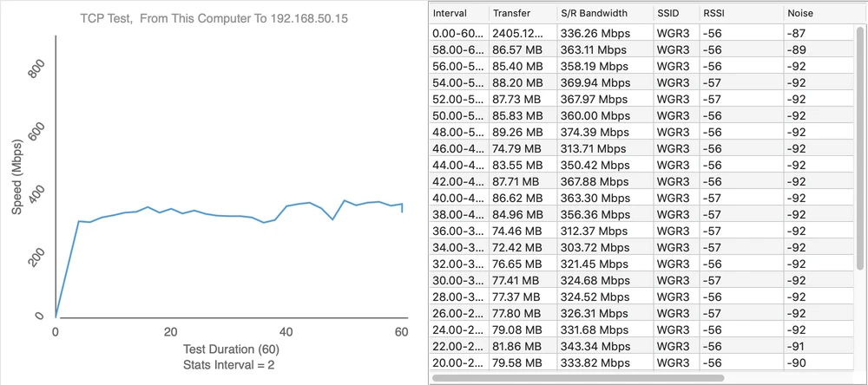This screenshot has height=385, width=868.
Task: Sort by the RSSI column header
Action: pos(738,15)
